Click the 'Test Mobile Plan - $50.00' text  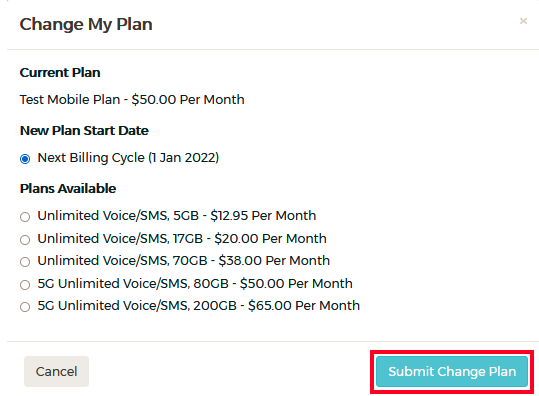98,100
